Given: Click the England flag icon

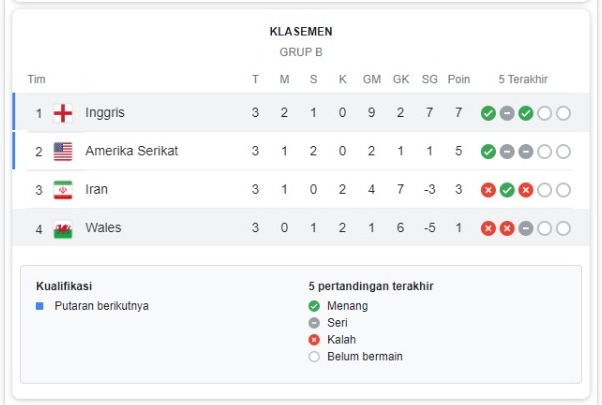Looking at the screenshot, I should (63, 113).
